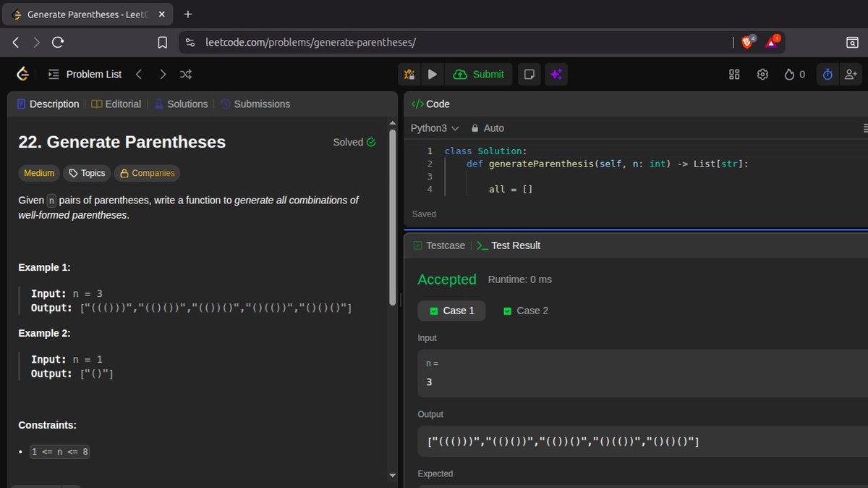Open the layout grid icon
This screenshot has height=488, width=868.
734,74
